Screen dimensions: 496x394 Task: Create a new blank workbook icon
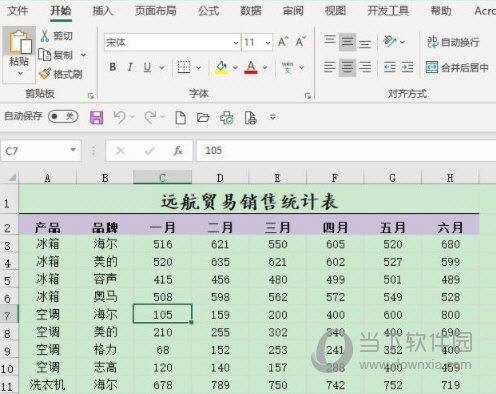point(180,118)
